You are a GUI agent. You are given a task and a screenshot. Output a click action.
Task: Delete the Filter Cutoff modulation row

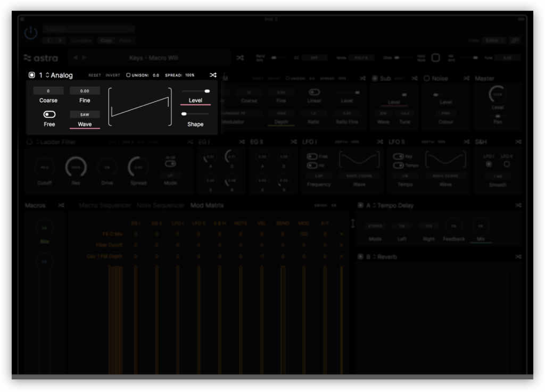tap(341, 245)
